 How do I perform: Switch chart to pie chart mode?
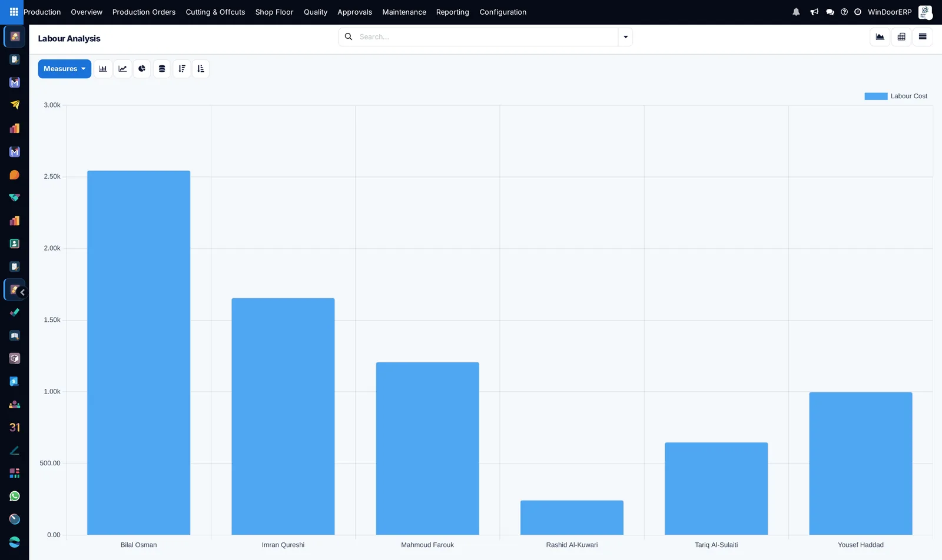[x=142, y=69]
